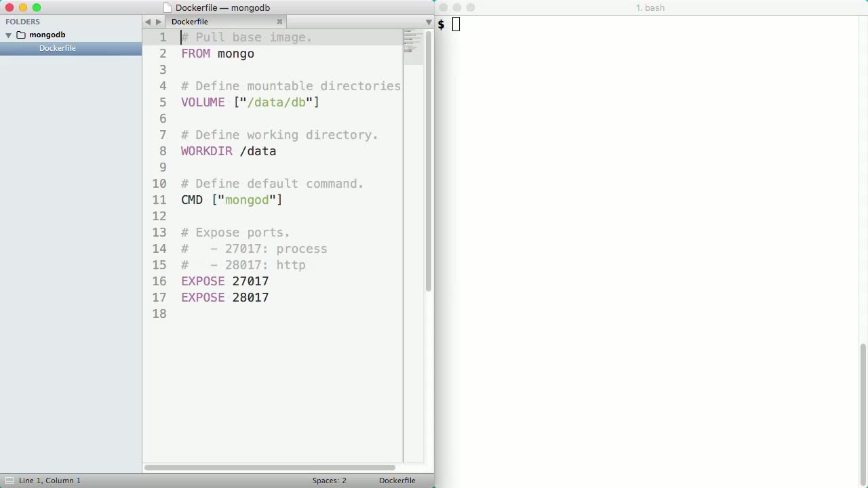868x488 pixels.
Task: Open Dockerfile in the sidebar
Action: pyautogui.click(x=58, y=48)
